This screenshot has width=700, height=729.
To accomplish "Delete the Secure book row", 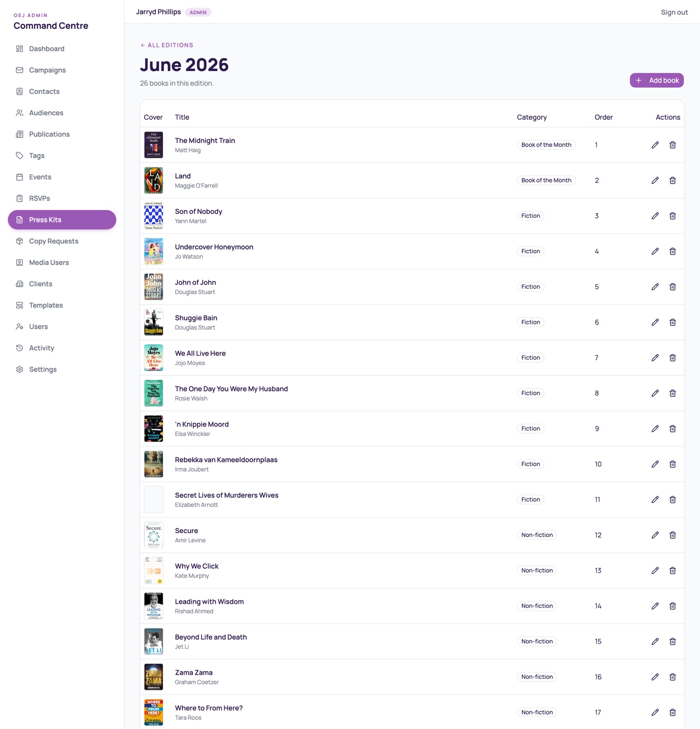I will tap(672, 535).
